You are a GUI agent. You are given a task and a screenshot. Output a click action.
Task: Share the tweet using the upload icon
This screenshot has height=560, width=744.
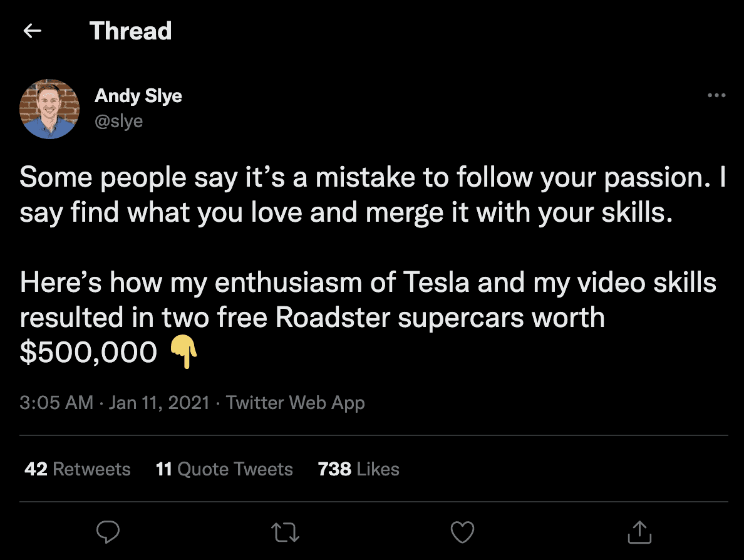(639, 532)
